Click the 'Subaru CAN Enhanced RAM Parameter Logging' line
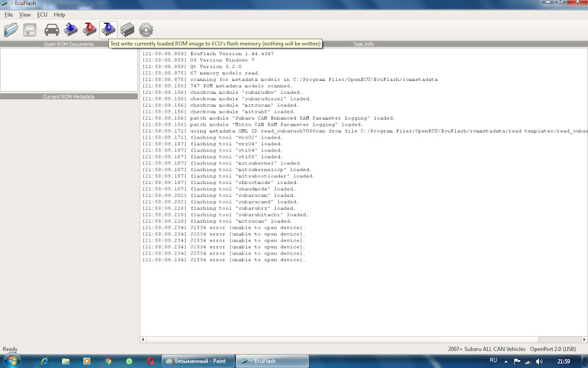Screen dimensions: 588x368 click(x=269, y=118)
